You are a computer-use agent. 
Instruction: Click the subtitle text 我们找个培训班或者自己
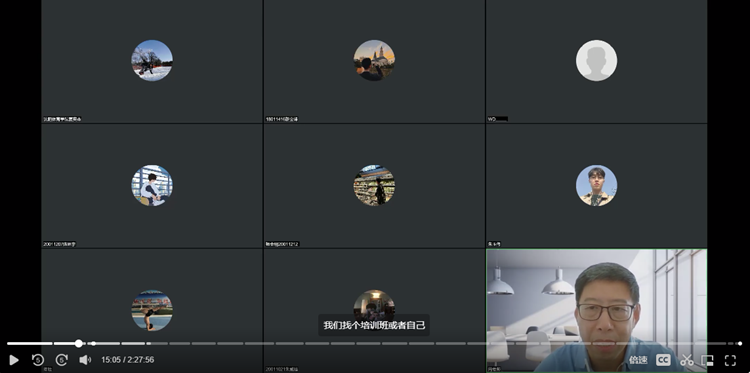point(374,325)
